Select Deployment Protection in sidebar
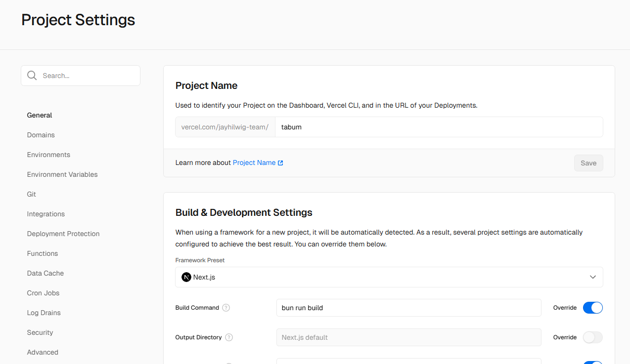This screenshot has height=364, width=630. 63,234
